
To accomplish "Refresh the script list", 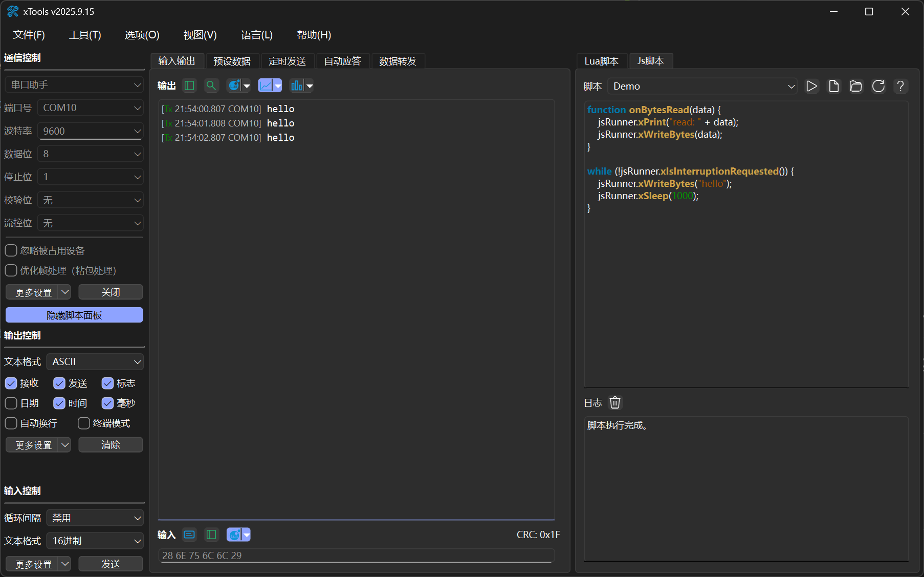I will tap(878, 86).
